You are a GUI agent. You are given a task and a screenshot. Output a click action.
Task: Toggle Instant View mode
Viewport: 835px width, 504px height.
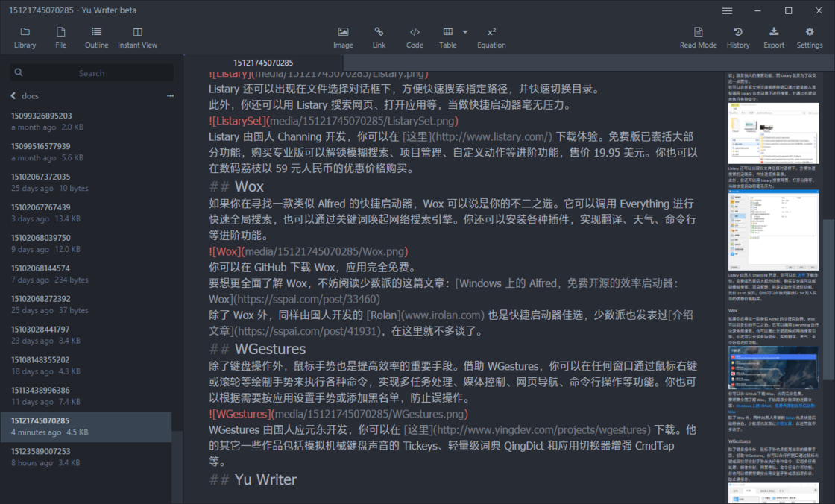click(137, 38)
